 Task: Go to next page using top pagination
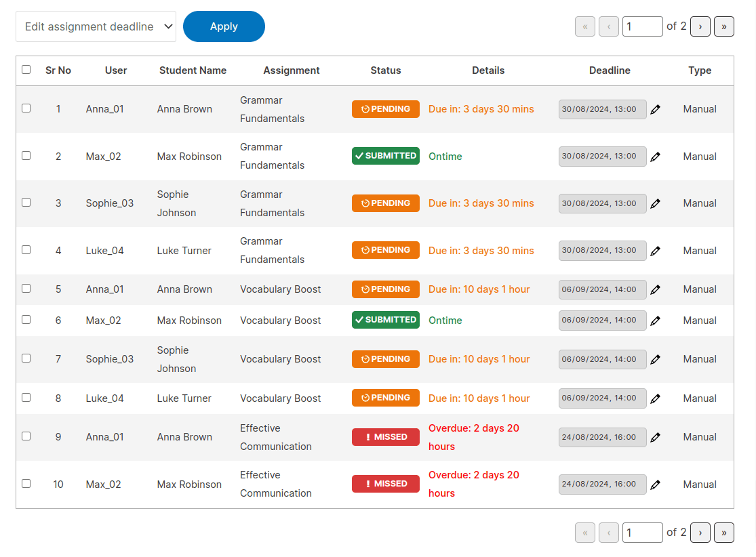pyautogui.click(x=700, y=26)
